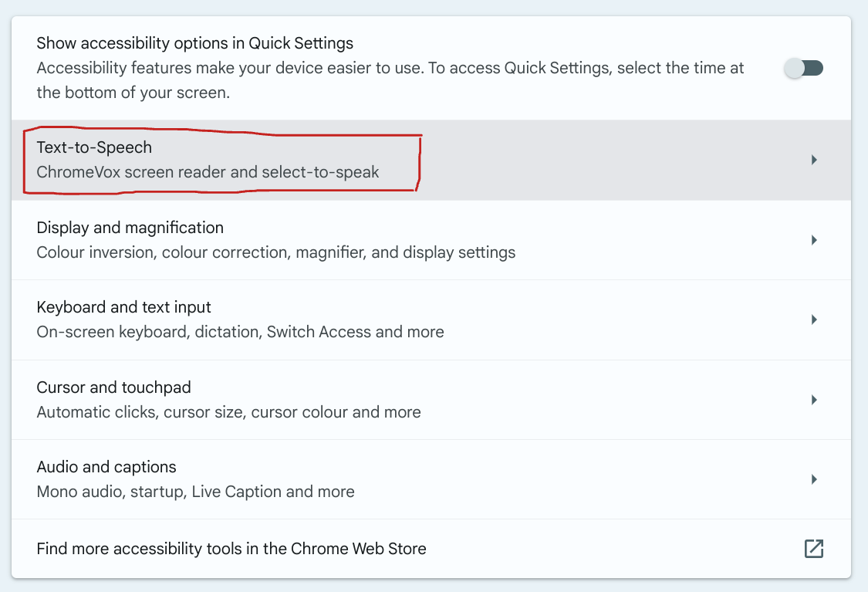Open Cursor and touchpad via its right arrow

pyautogui.click(x=813, y=400)
